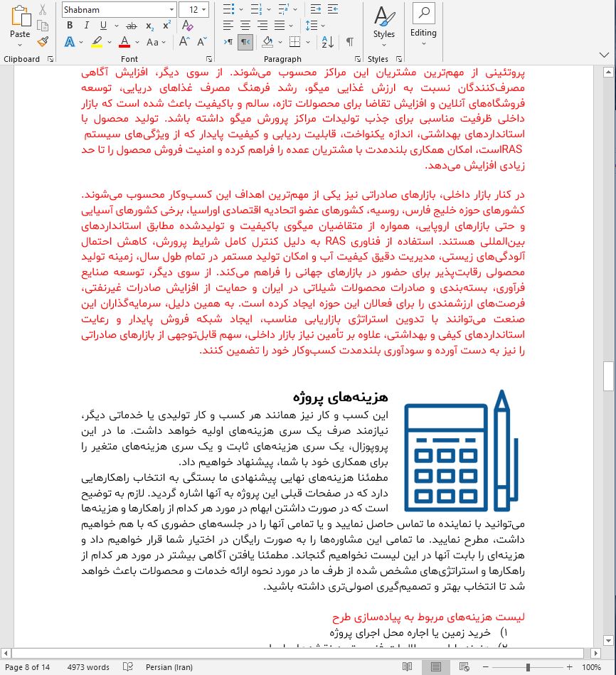Open Styles pane launcher
Image resolution: width=616 pixels, height=675 pixels.
[x=398, y=59]
